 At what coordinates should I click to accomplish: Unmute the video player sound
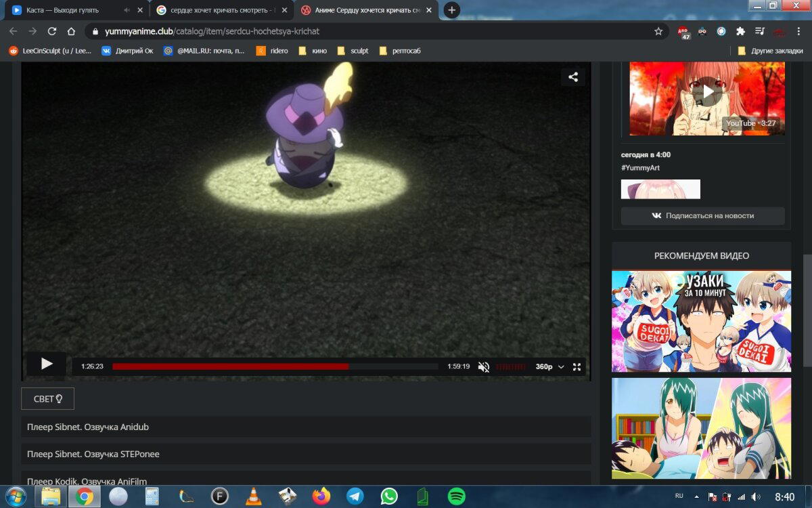coord(484,367)
